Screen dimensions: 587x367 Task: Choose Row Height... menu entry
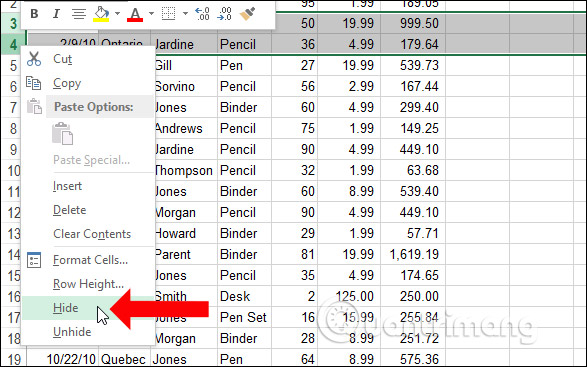88,284
